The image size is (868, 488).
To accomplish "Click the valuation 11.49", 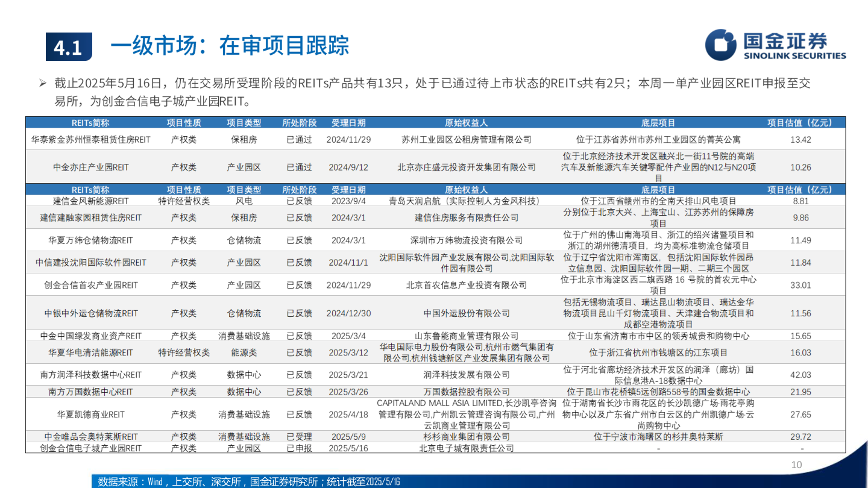I will [800, 240].
